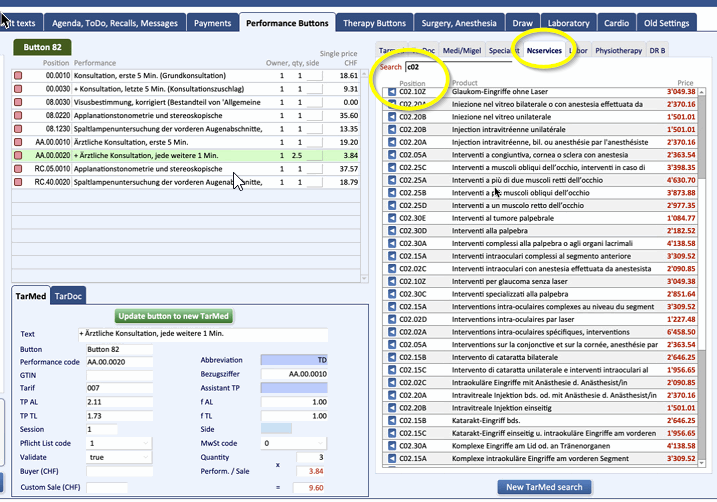Click the blue arrow icon for Interventi al tumore palpebrale
Viewport: 717px width, 502px height.
point(391,218)
